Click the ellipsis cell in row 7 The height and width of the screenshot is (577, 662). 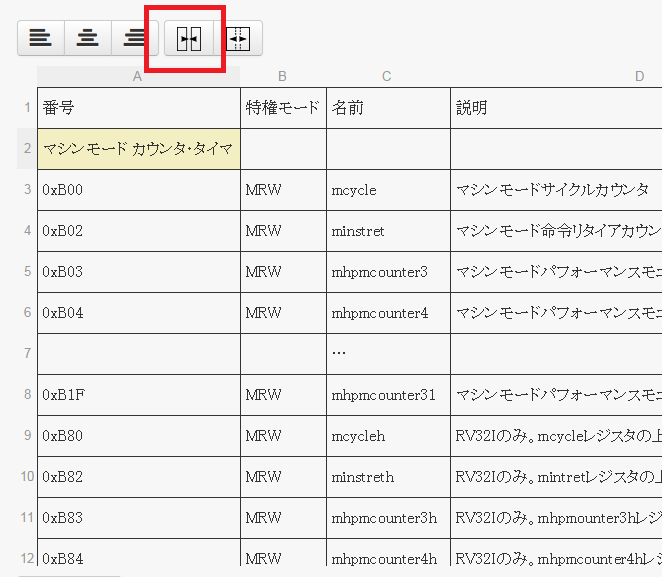(x=388, y=353)
